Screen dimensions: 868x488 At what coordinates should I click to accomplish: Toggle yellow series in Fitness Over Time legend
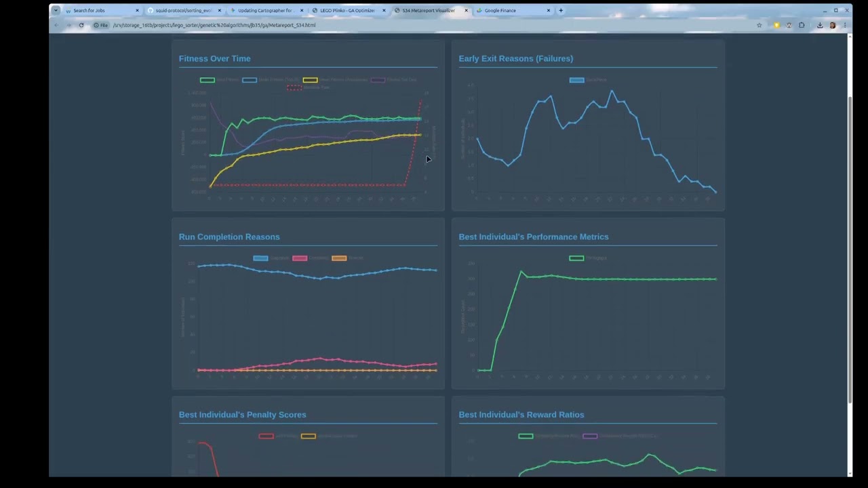click(x=310, y=80)
